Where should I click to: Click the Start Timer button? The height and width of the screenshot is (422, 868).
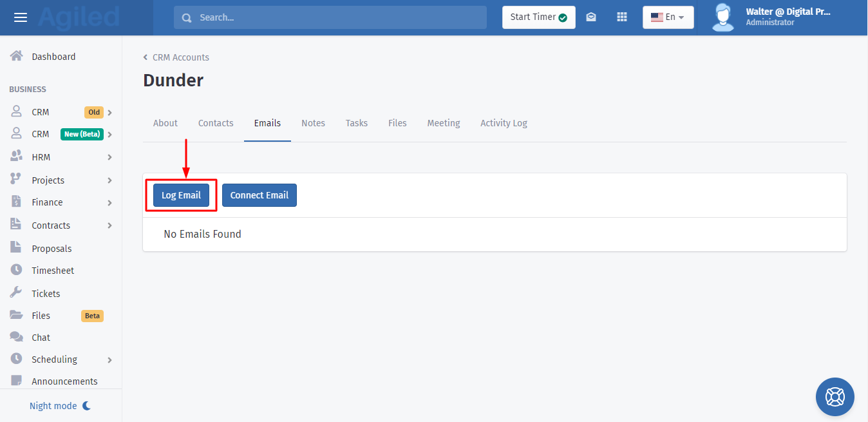538,17
